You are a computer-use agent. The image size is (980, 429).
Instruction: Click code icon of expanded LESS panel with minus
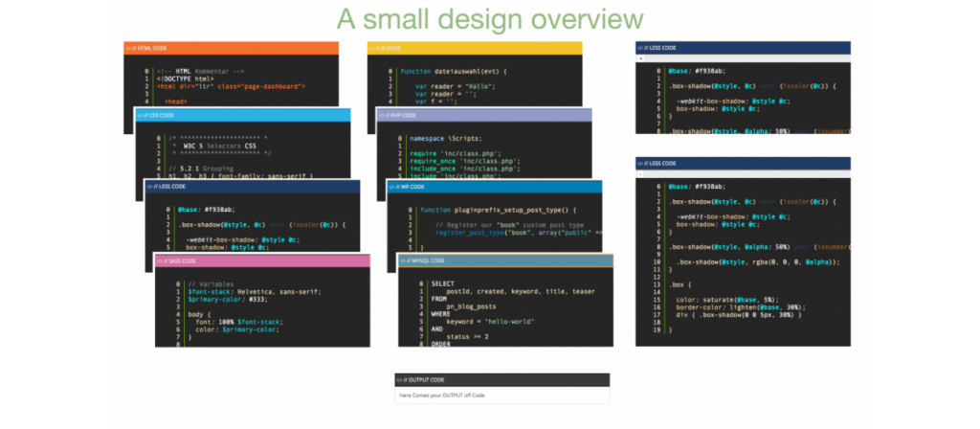coord(640,163)
